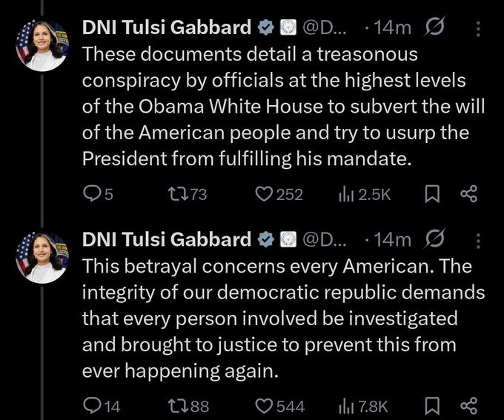Reply to the 'This betrayal' tweet
Screen dimensions: 504x420
point(91,405)
